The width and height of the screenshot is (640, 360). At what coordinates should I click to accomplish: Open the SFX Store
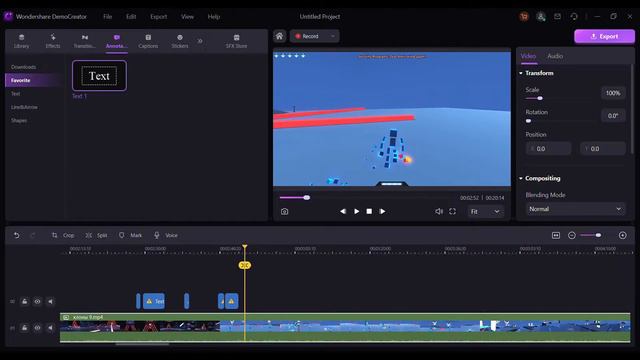click(x=236, y=41)
